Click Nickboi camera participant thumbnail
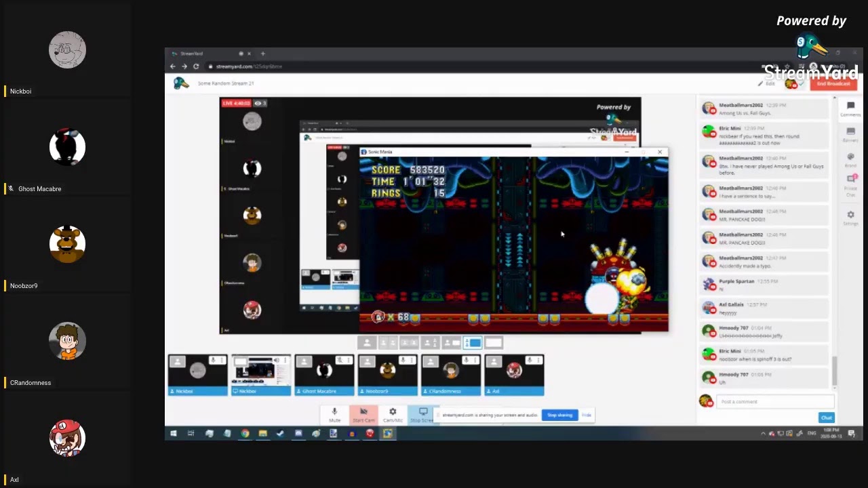Viewport: 868px width, 488px height. click(x=198, y=375)
